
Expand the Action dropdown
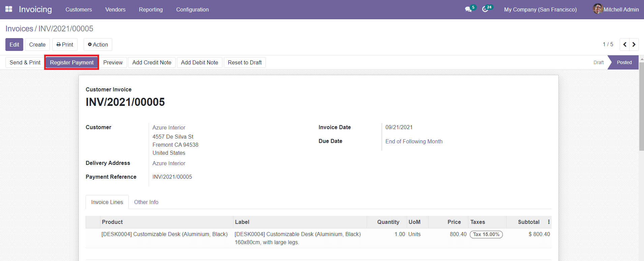(x=98, y=45)
